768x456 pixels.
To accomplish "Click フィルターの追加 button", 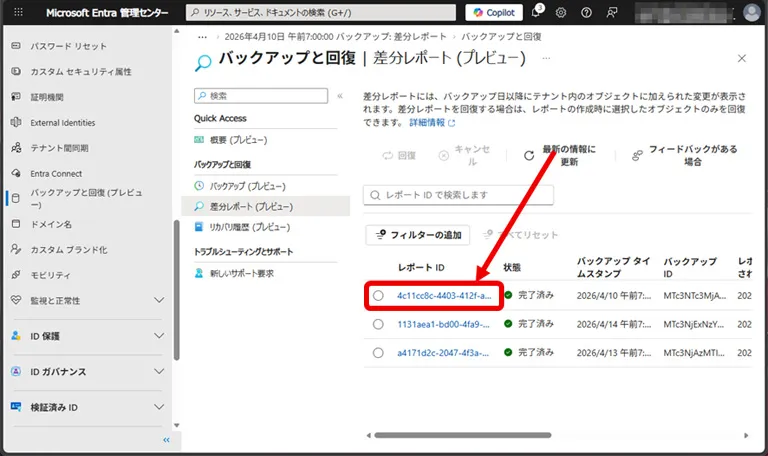I will 418,235.
